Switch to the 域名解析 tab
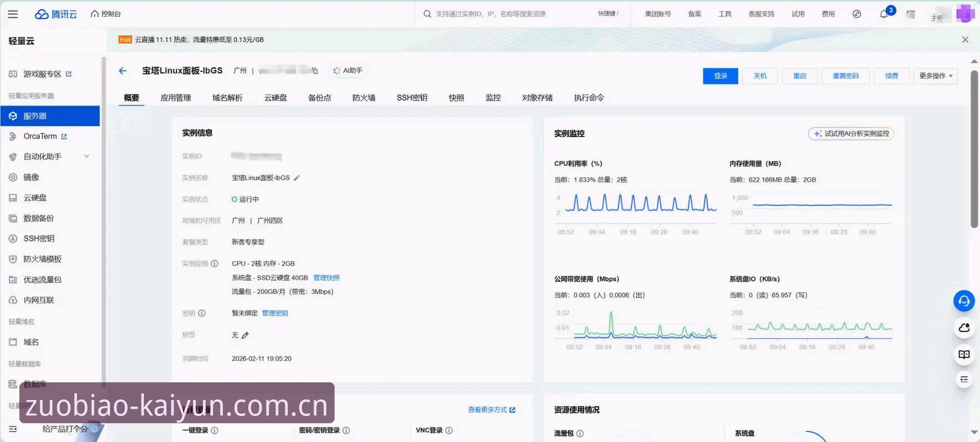The width and height of the screenshot is (980, 442). point(227,98)
